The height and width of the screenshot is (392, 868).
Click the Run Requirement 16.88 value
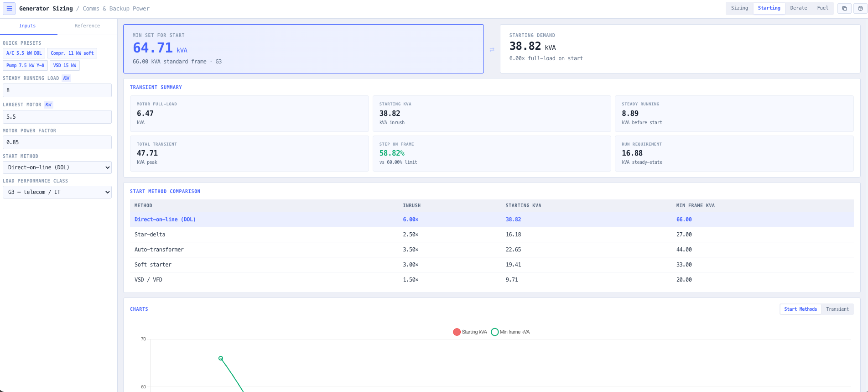pyautogui.click(x=632, y=153)
